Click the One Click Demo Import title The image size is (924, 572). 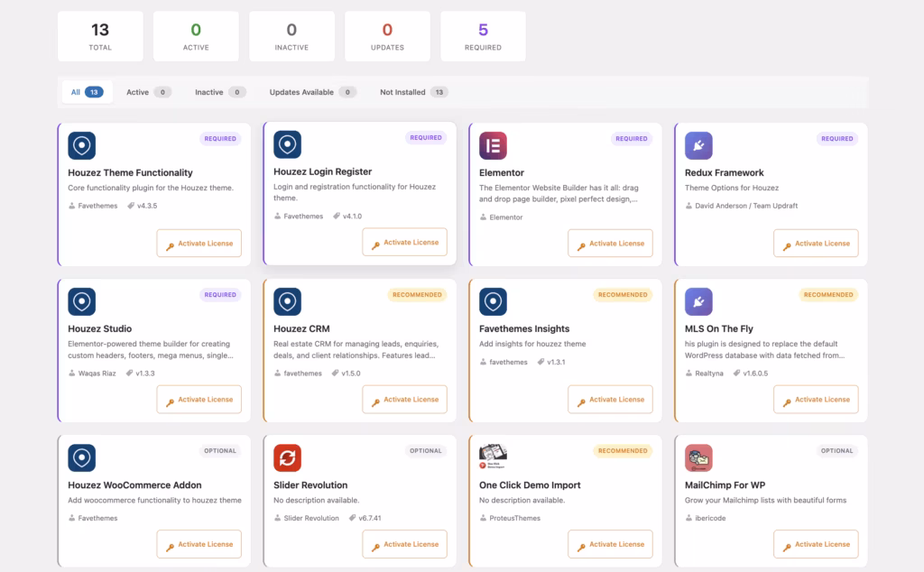click(x=530, y=484)
